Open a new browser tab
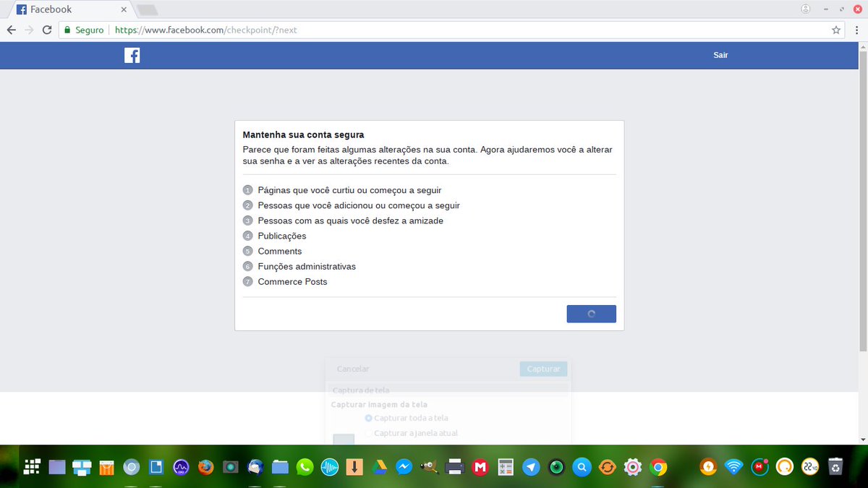Viewport: 868px width, 488px height. (x=147, y=10)
